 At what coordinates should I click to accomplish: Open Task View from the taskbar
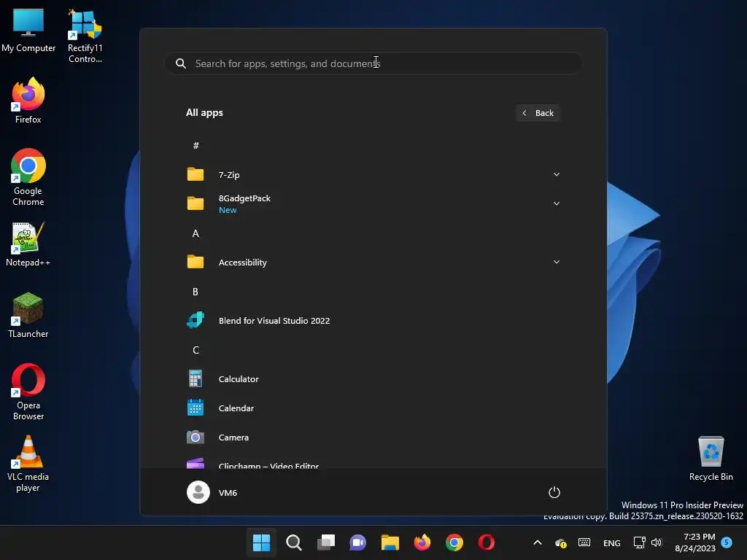(326, 542)
